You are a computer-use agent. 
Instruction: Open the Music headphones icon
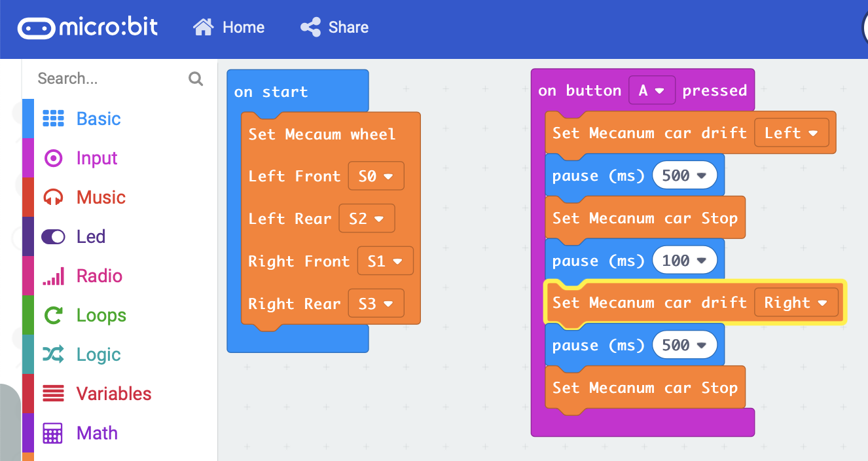[53, 197]
